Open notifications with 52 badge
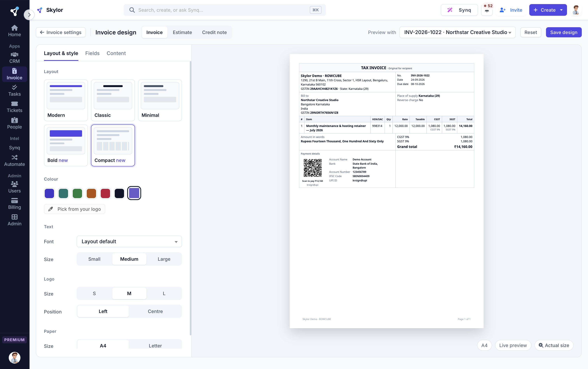This screenshot has width=588, height=369. 487,10
